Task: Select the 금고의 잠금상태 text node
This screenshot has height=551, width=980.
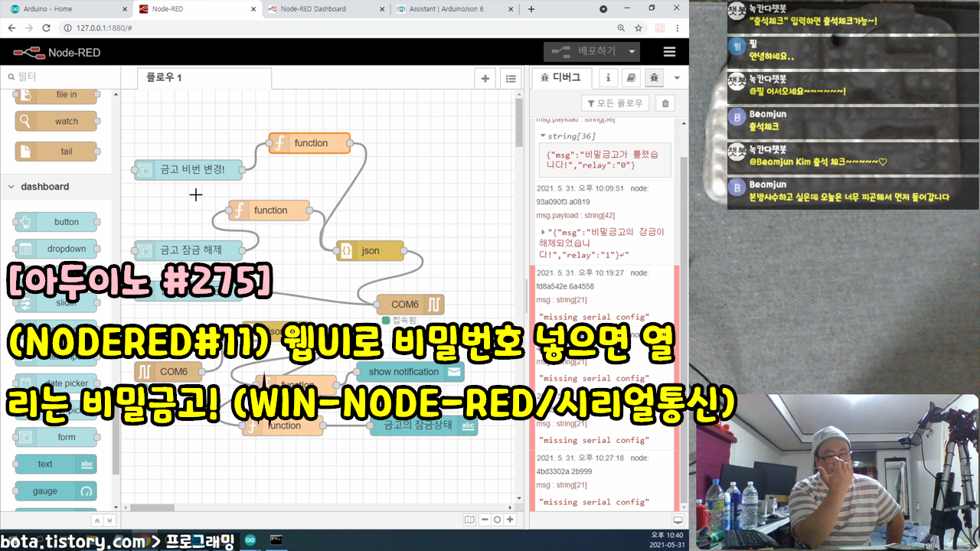Action: point(424,426)
